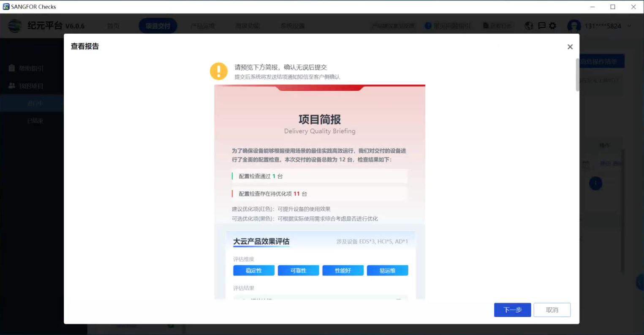Select the 性能好 evaluation dimension

(x=343, y=270)
